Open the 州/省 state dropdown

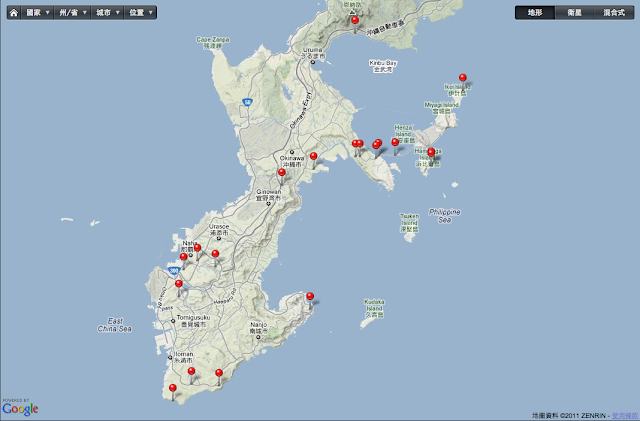click(73, 13)
